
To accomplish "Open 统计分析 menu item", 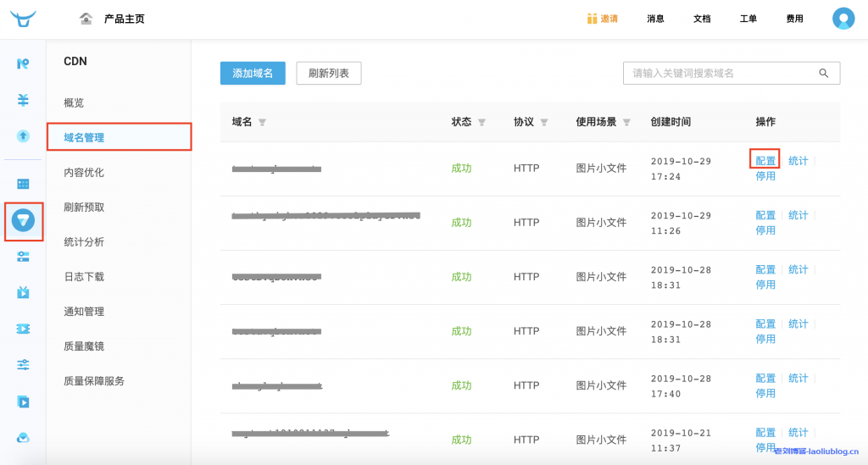I will pyautogui.click(x=84, y=242).
